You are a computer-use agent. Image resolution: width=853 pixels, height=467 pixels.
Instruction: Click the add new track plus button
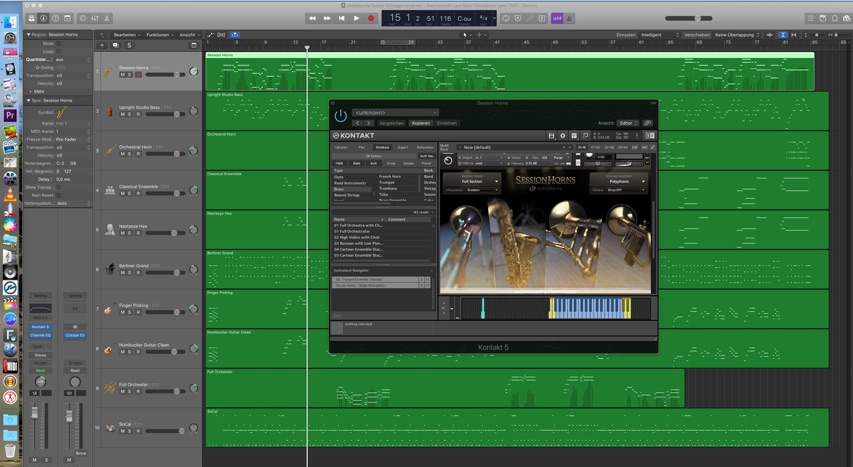pos(101,45)
